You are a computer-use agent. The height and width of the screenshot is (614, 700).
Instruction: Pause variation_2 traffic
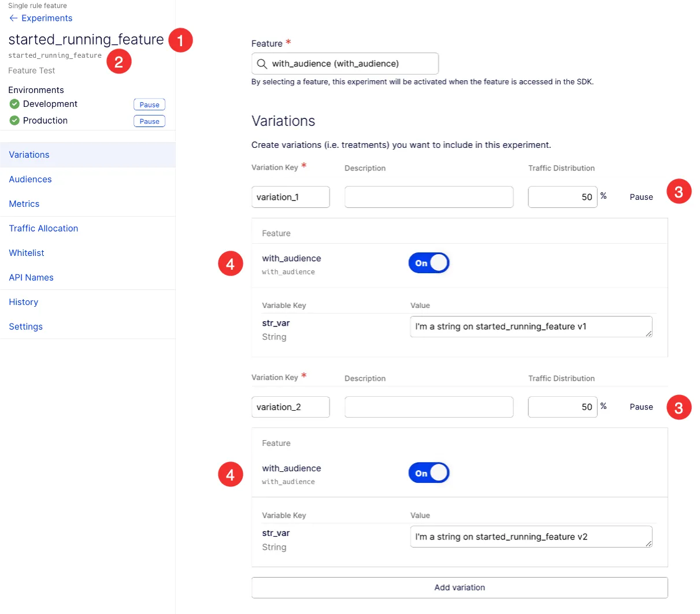[642, 407]
